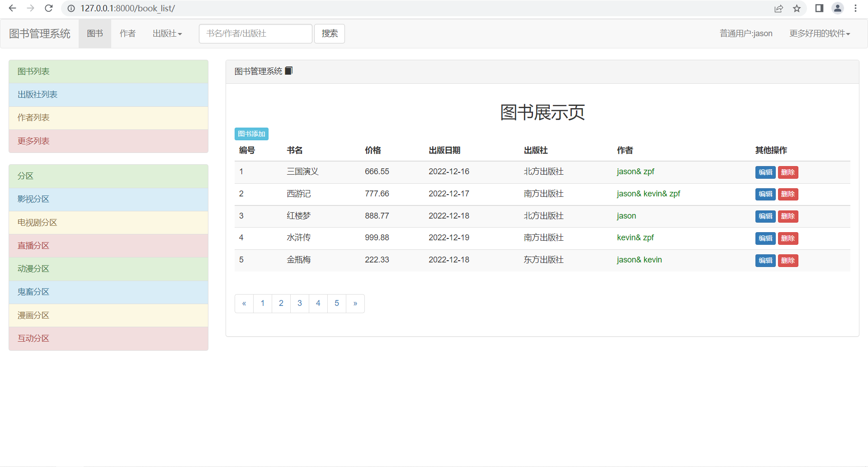Click the 普通用户:jason link

pyautogui.click(x=746, y=33)
